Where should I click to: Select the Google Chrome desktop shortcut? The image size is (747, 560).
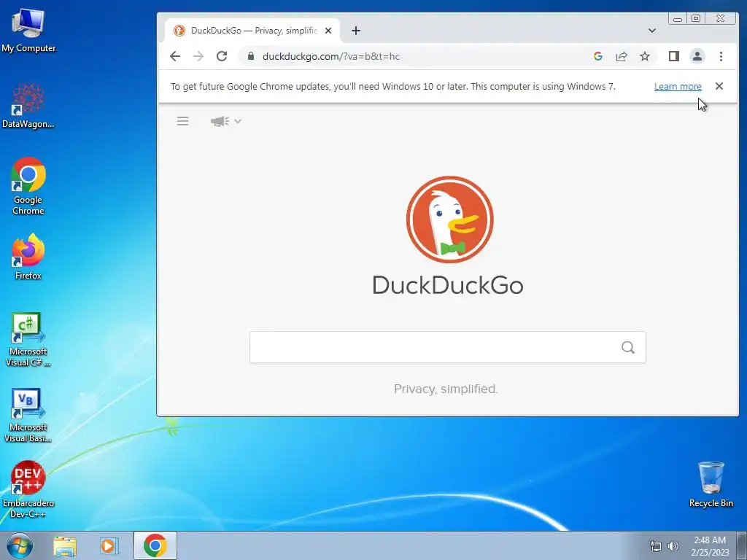pos(28,186)
